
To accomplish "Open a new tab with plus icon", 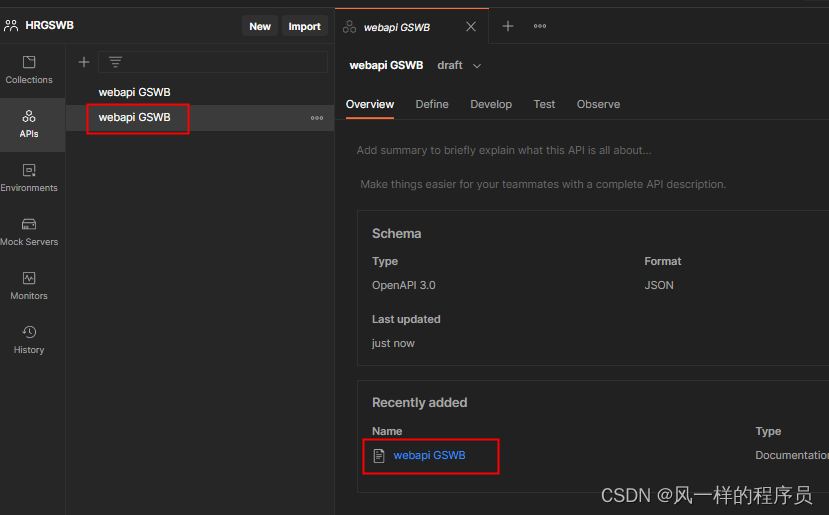I will (508, 26).
